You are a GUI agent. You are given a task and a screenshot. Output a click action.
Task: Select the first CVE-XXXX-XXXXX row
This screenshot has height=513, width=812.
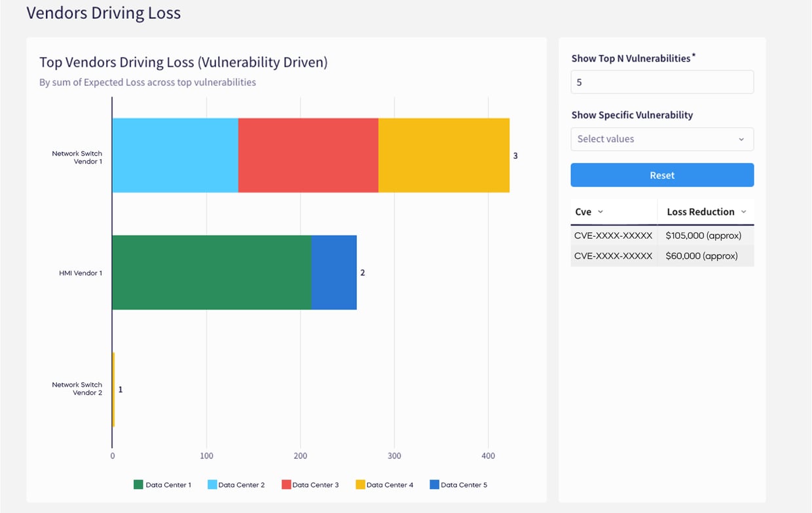click(613, 236)
